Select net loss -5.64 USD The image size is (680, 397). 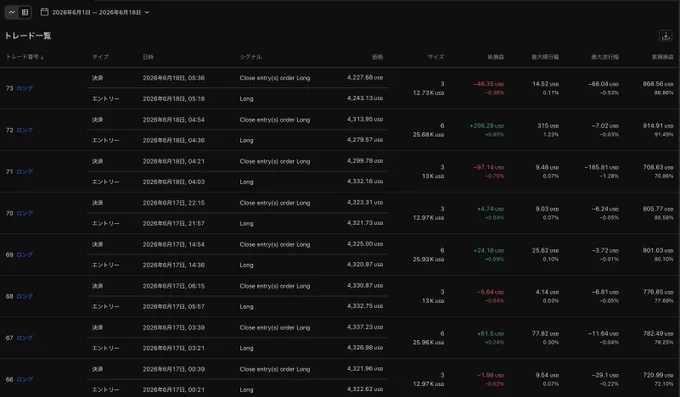click(490, 292)
